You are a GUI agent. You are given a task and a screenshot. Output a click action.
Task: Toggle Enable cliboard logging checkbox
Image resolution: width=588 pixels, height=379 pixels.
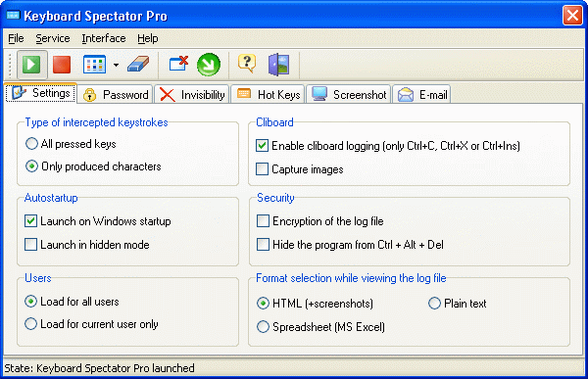pos(388,146)
